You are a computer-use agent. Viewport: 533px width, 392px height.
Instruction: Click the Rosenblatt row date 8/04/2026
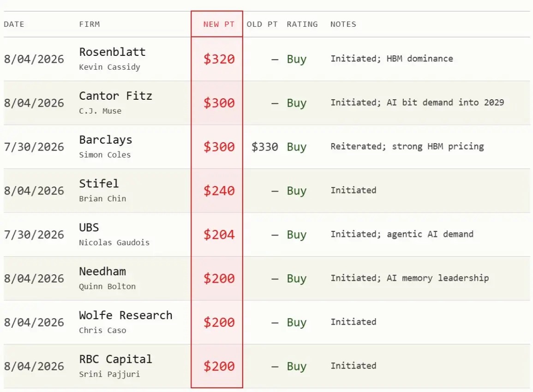pos(34,59)
